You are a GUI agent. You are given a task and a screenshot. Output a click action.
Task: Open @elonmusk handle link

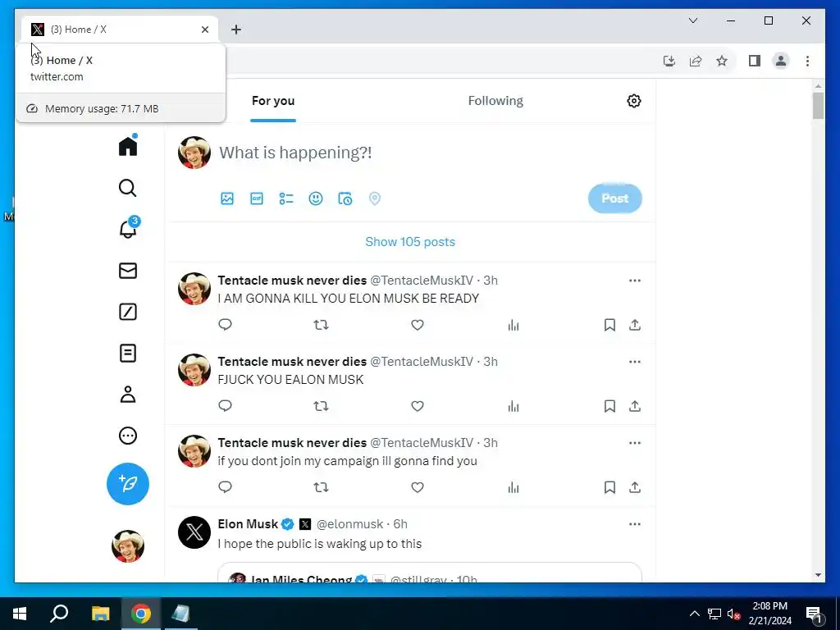tap(349, 524)
